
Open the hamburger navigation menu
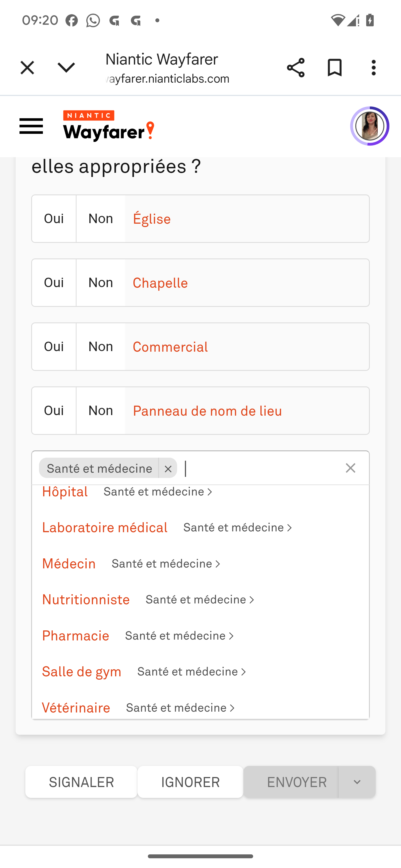(x=31, y=126)
